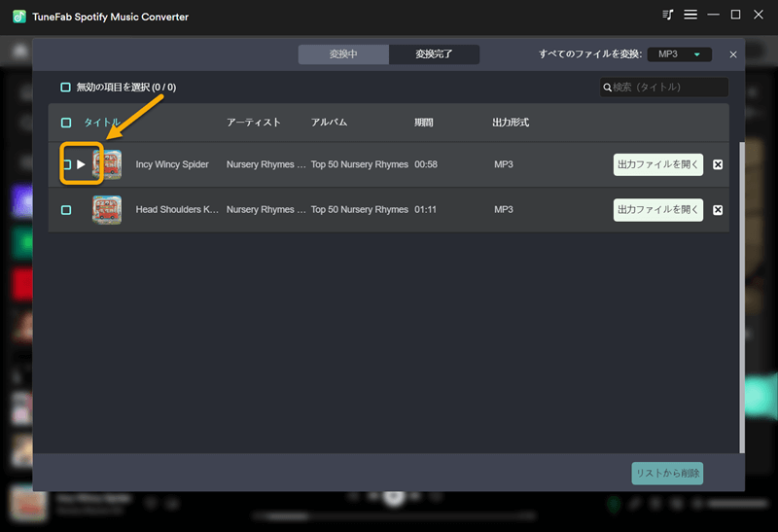Click the アーティスト column header
Screen dimensions: 778x532
tap(254, 123)
